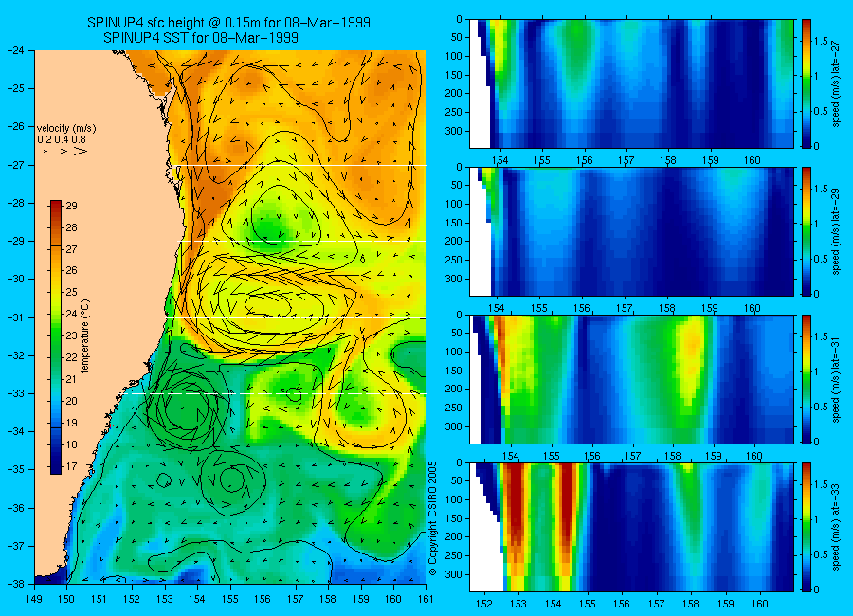Click the -38 latitude label on the map axis
The height and width of the screenshot is (616, 853).
[15, 584]
